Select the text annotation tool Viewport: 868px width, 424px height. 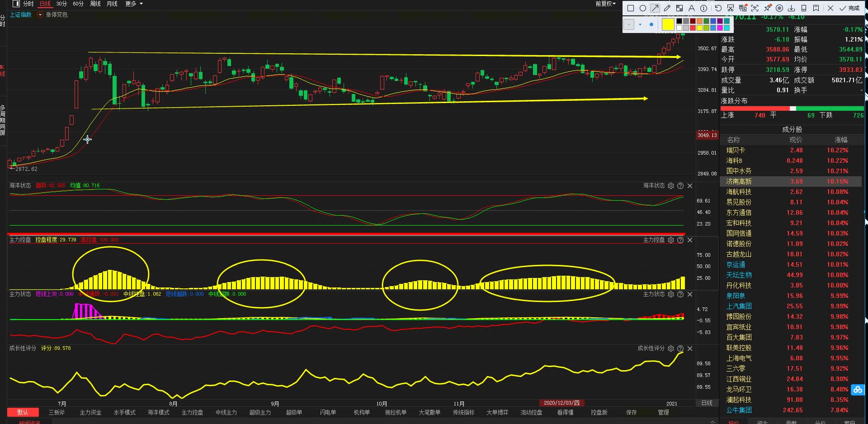(692, 8)
